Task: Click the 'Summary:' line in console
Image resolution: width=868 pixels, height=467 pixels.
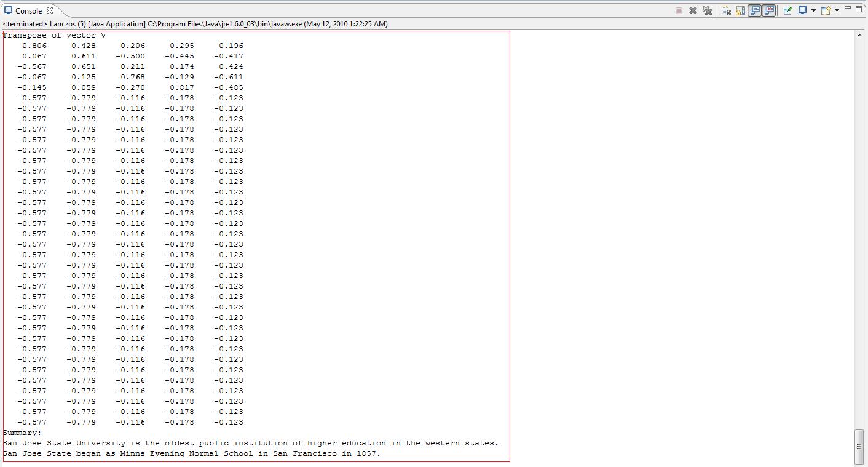Action: (x=22, y=433)
